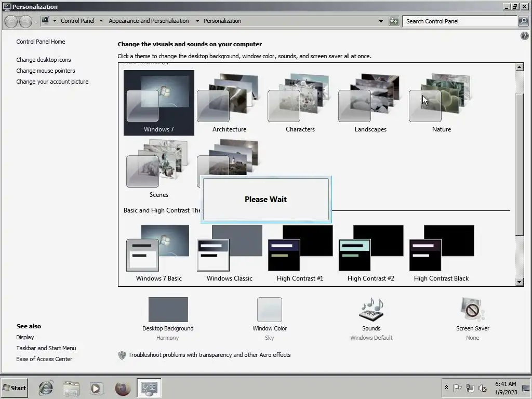532x399 pixels.
Task: Open the Sounds settings icon
Action: coord(371,310)
